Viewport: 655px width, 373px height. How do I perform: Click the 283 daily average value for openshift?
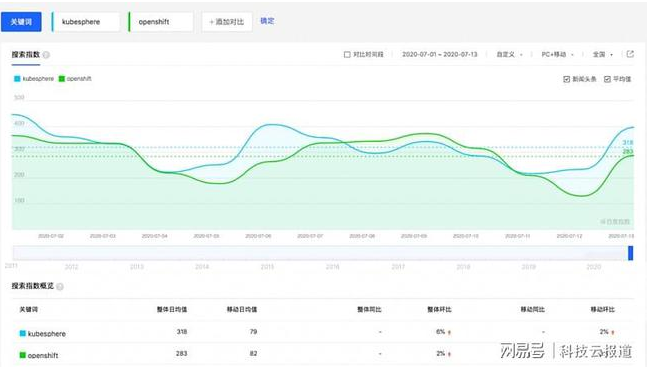[x=181, y=354]
